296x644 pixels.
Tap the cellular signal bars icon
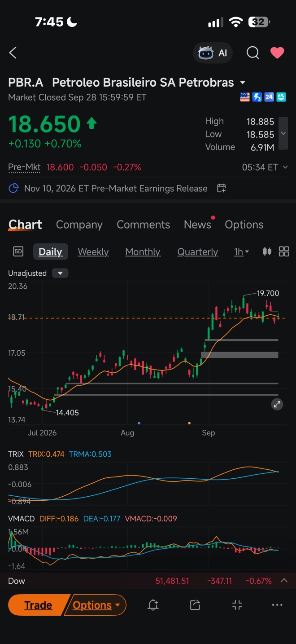[216, 22]
